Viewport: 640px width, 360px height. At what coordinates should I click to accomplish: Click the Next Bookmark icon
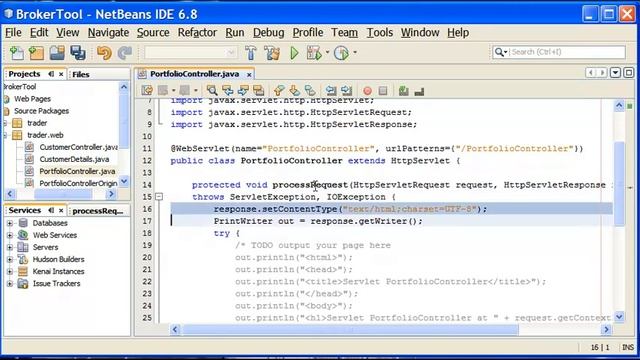(294, 90)
